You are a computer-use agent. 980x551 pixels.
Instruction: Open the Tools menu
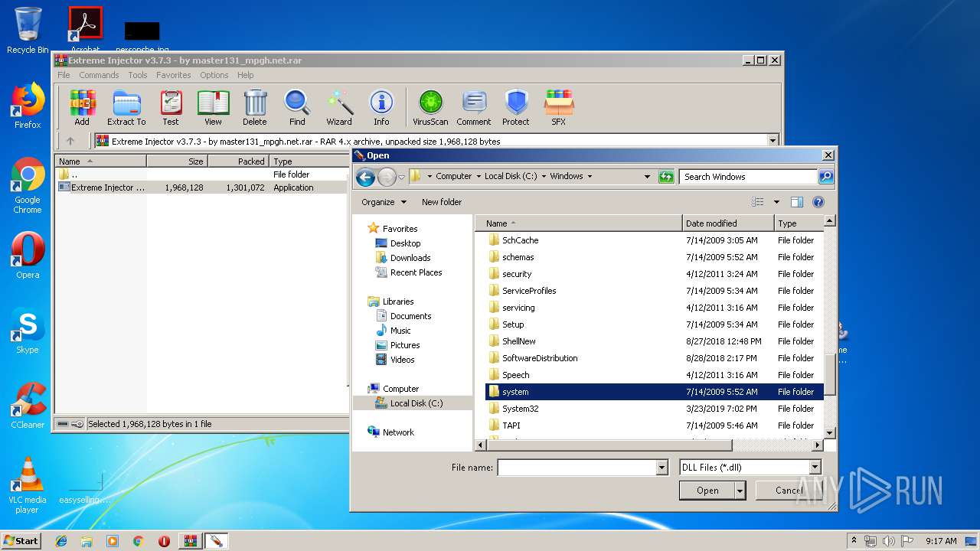tap(138, 75)
